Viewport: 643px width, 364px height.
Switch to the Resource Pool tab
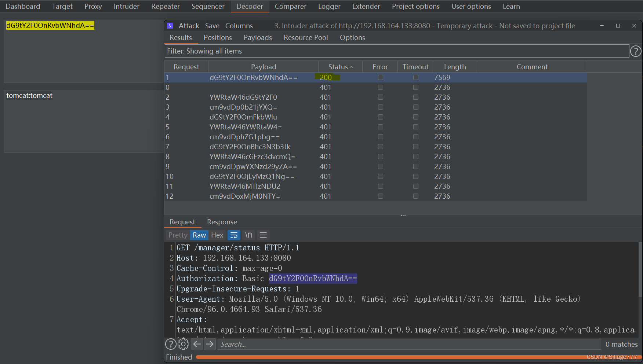pyautogui.click(x=306, y=37)
